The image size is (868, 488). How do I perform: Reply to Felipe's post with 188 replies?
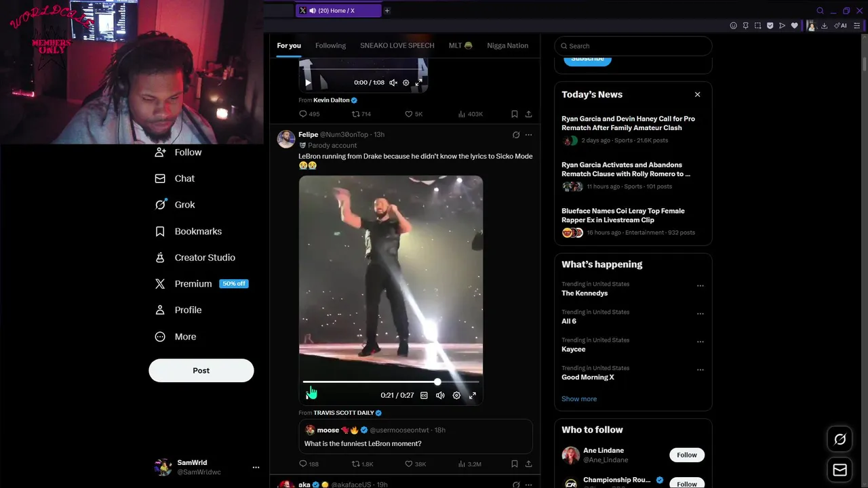[309, 464]
